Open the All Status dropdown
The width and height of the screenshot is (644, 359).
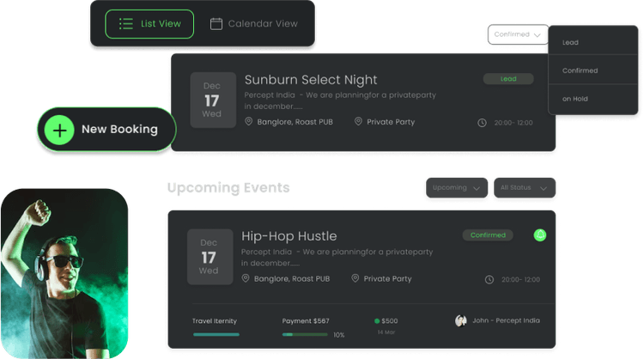point(525,187)
